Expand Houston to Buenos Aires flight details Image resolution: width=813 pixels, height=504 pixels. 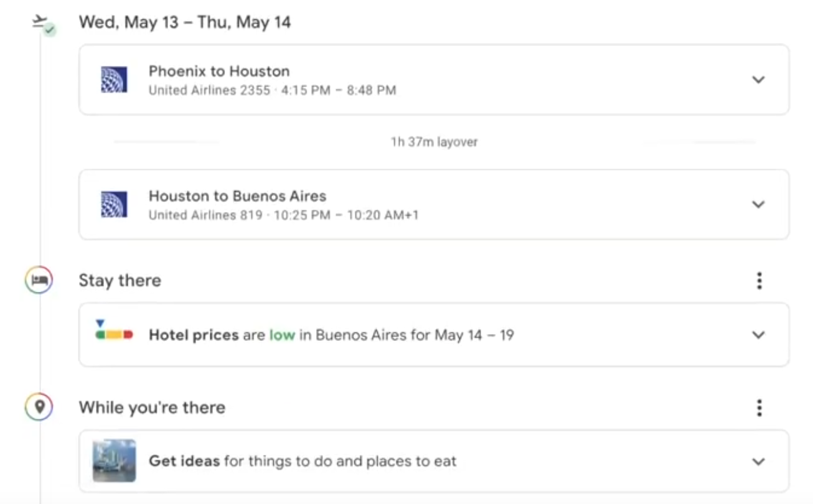pos(758,204)
